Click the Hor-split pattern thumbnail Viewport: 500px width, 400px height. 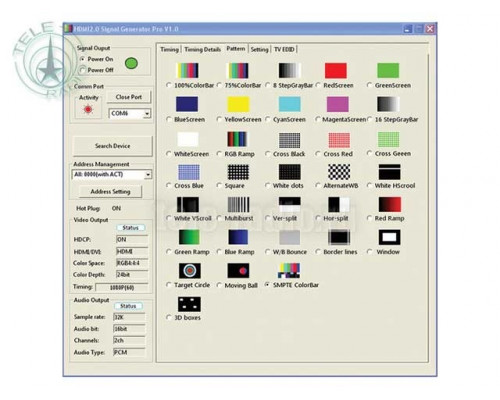click(x=339, y=204)
